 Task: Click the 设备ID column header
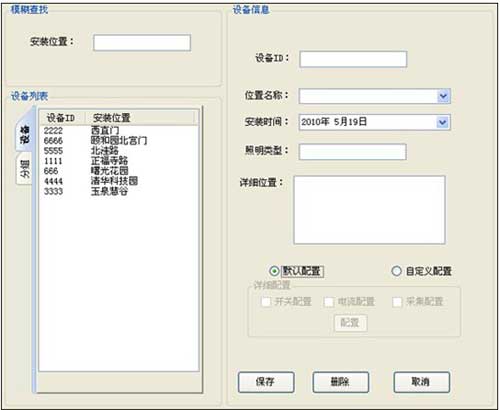point(62,118)
